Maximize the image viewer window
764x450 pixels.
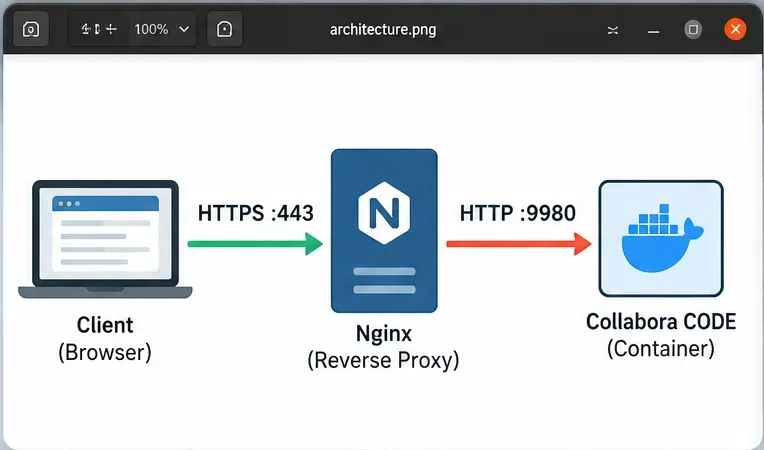click(693, 29)
